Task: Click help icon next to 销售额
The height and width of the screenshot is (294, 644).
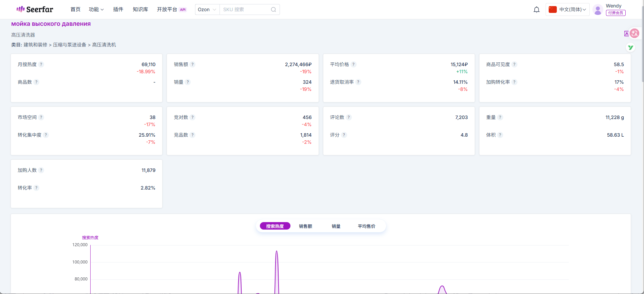Action: point(192,64)
